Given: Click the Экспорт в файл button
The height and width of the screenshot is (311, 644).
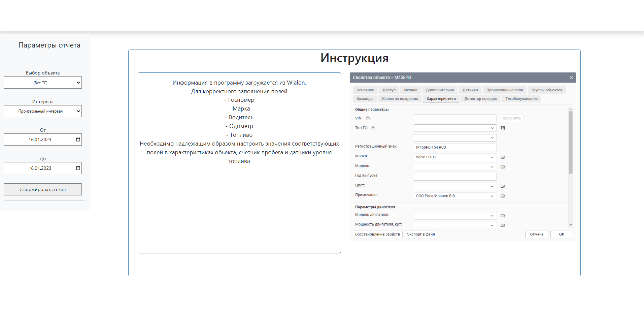Looking at the screenshot, I should (420, 234).
